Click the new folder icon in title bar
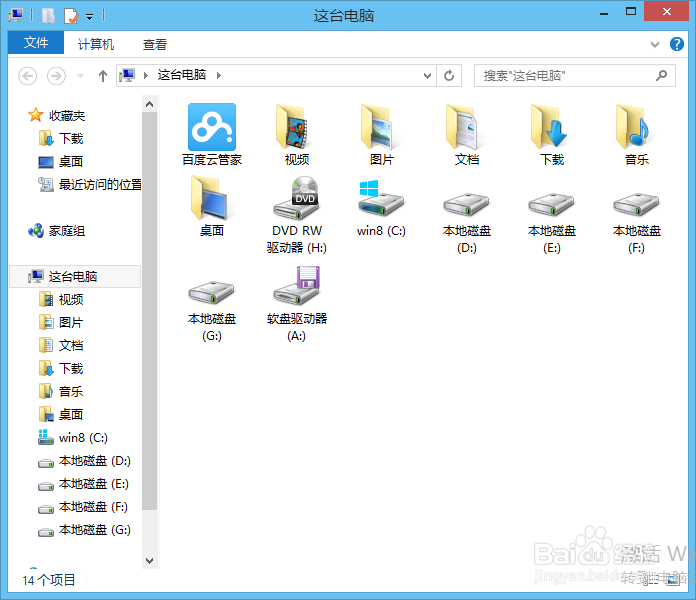 [48, 16]
